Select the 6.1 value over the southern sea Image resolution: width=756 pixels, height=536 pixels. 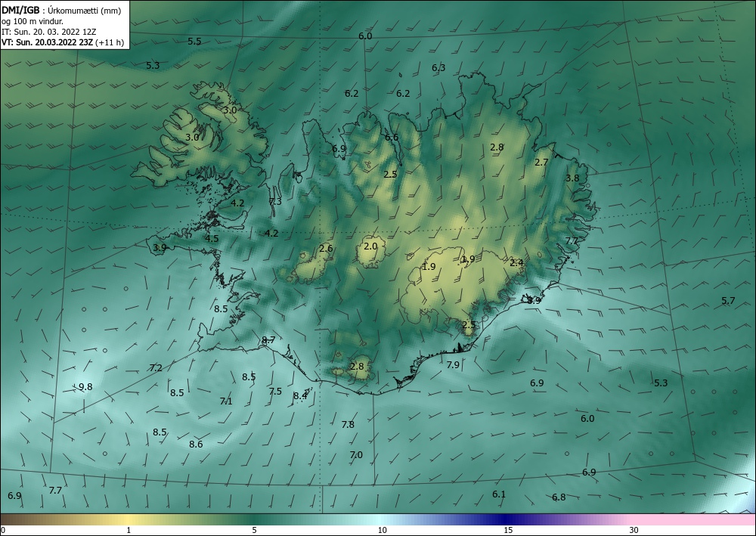pyautogui.click(x=499, y=494)
